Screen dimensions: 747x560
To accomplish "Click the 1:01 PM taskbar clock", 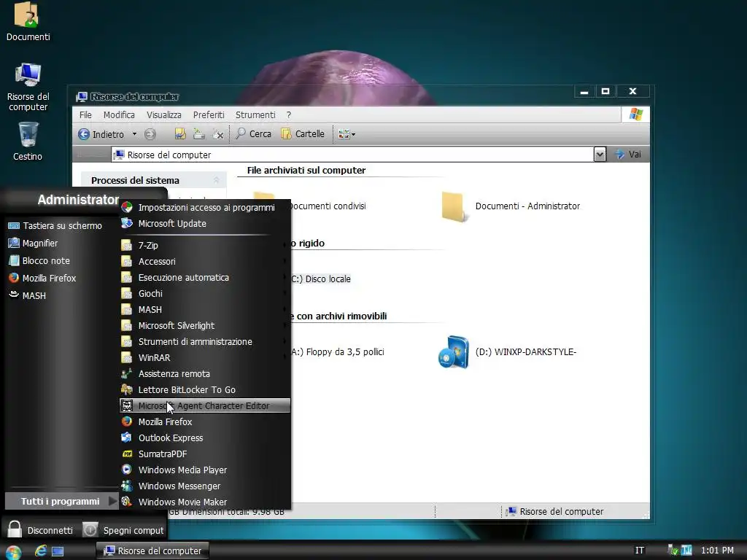I will (x=717, y=551).
